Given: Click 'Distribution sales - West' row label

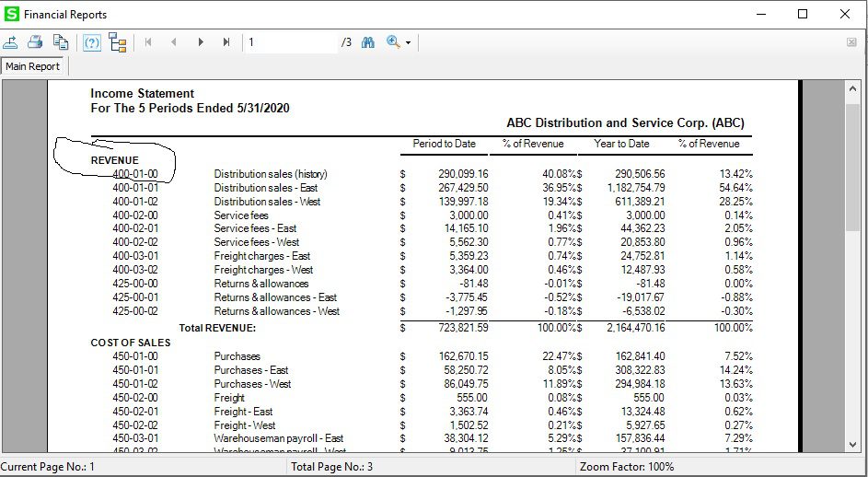Looking at the screenshot, I should click(x=267, y=202).
